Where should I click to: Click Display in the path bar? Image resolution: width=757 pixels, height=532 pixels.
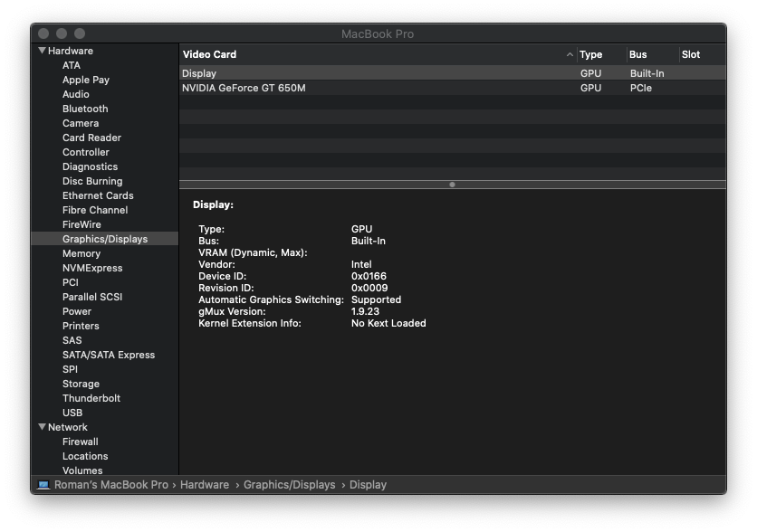pyautogui.click(x=368, y=485)
